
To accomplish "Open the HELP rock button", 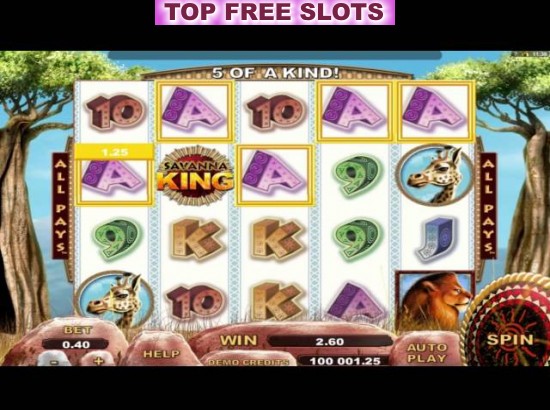I will [161, 354].
